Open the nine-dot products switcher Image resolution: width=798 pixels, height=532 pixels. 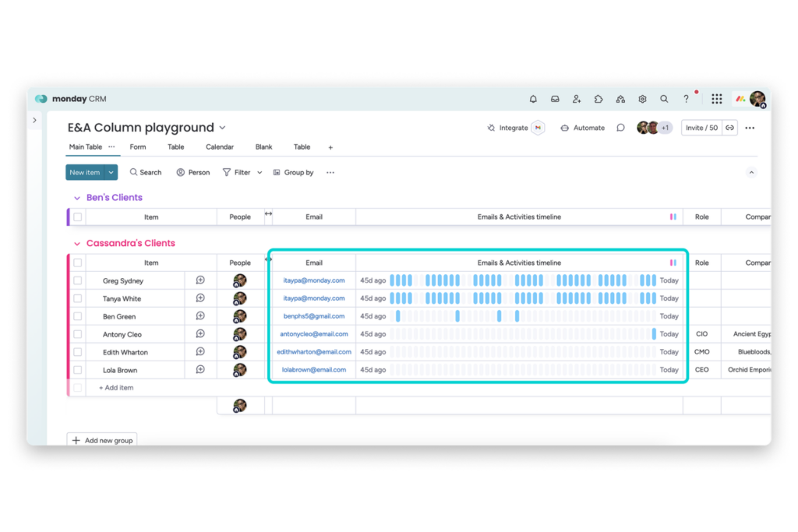[717, 99]
